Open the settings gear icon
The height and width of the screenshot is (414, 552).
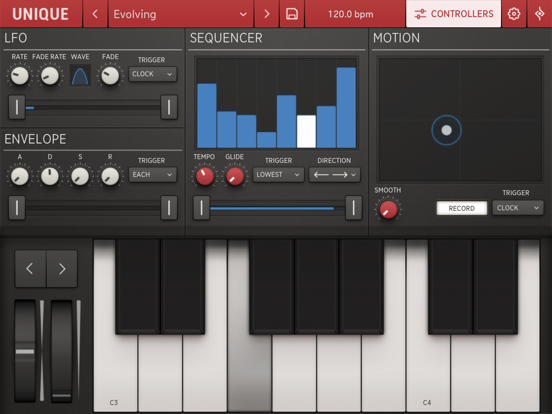click(514, 14)
